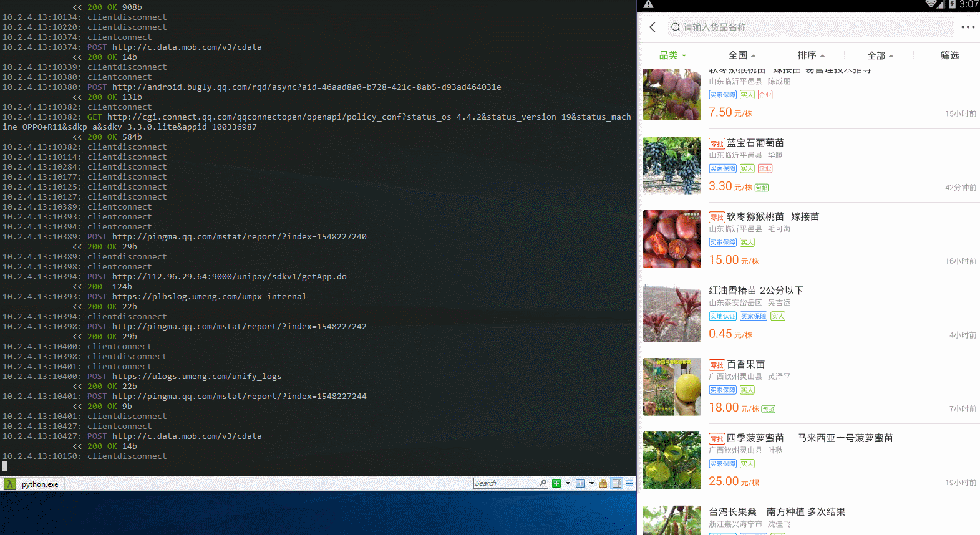Image resolution: width=980 pixels, height=535 pixels.
Task: Open the 百香果苗 listing title
Action: pos(745,364)
